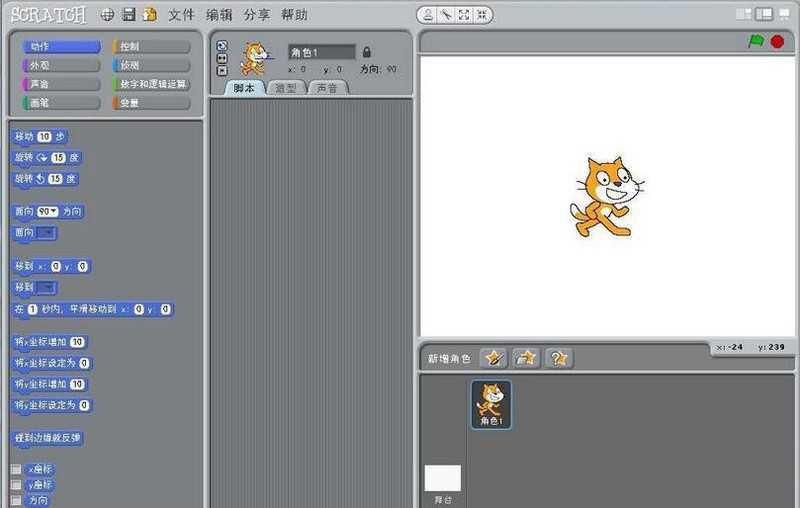Viewport: 800px width, 508px height.
Task: Enable the y坐标 reporter checkbox
Action: 16,484
